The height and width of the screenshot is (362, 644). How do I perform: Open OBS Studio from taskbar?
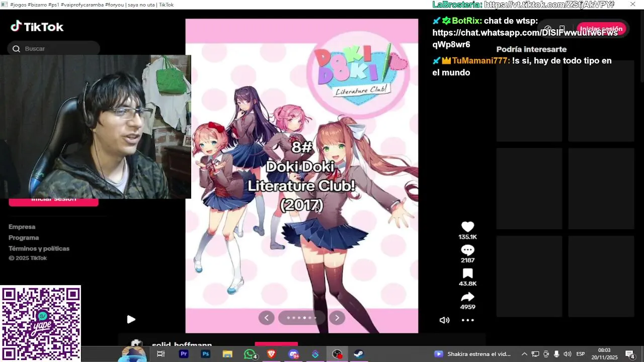(x=337, y=354)
